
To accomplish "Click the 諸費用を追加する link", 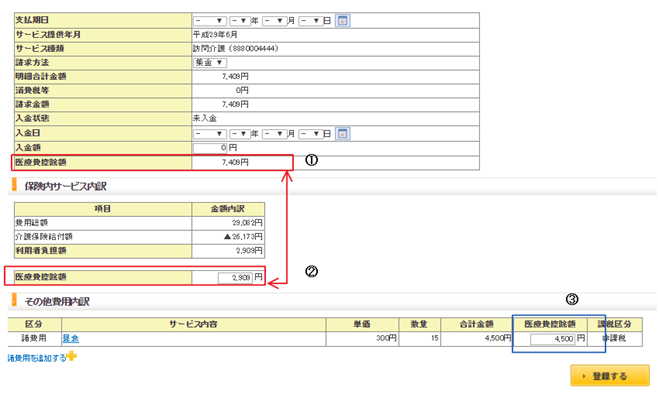I will (37, 358).
